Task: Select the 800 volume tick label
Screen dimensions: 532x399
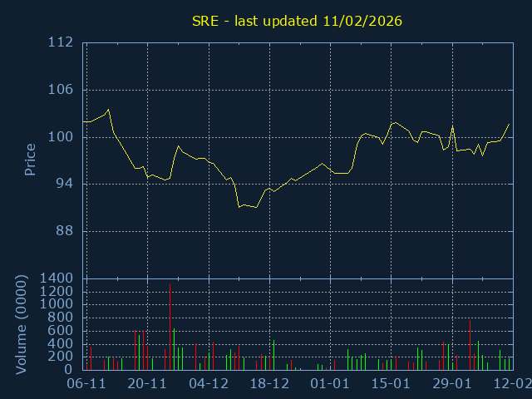Action: coord(61,318)
